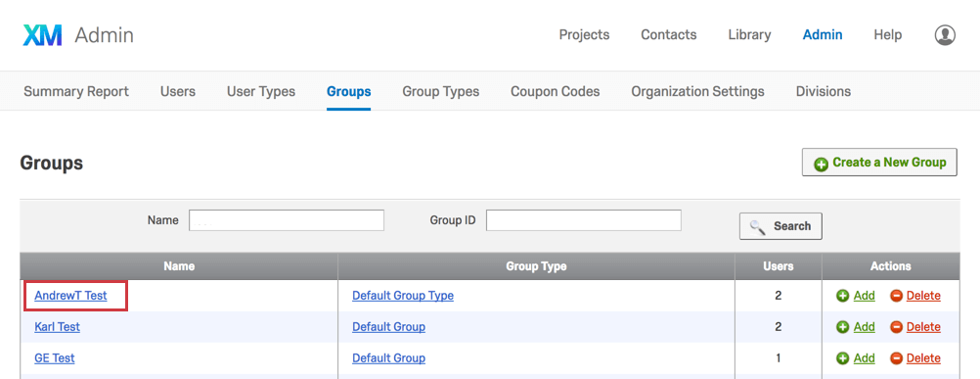This screenshot has height=379, width=980.
Task: Switch to the Users tab
Action: [177, 91]
